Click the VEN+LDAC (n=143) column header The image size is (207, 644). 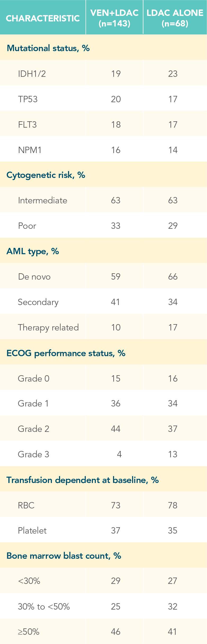(x=114, y=18)
